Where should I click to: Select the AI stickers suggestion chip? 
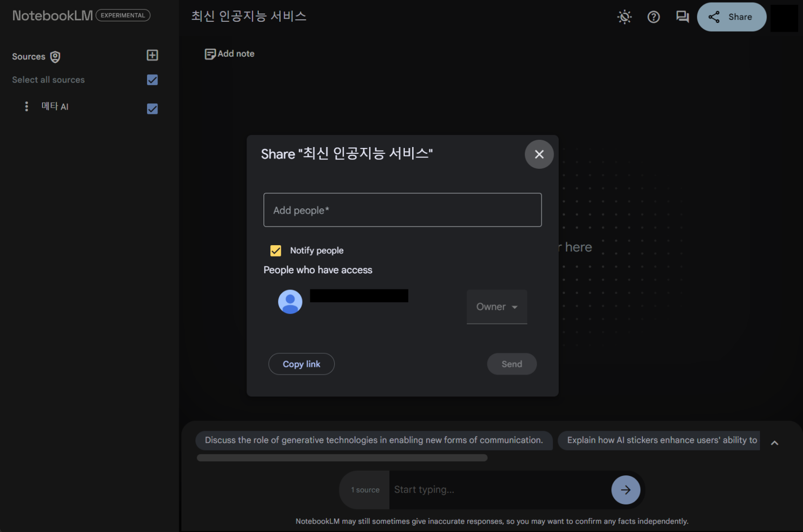[659, 440]
